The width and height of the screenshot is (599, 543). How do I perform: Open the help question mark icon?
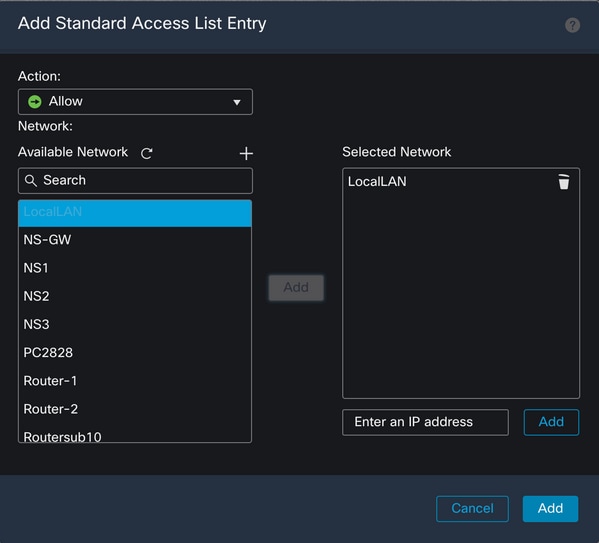pos(572,25)
